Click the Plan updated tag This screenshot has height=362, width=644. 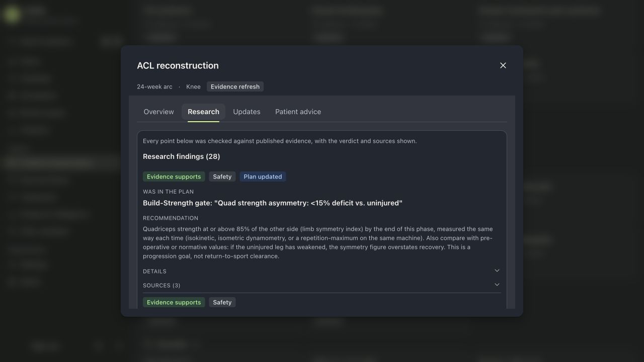(263, 176)
